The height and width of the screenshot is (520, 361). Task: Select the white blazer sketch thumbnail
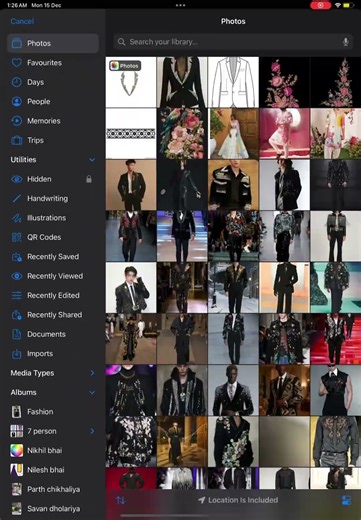pyautogui.click(x=233, y=82)
